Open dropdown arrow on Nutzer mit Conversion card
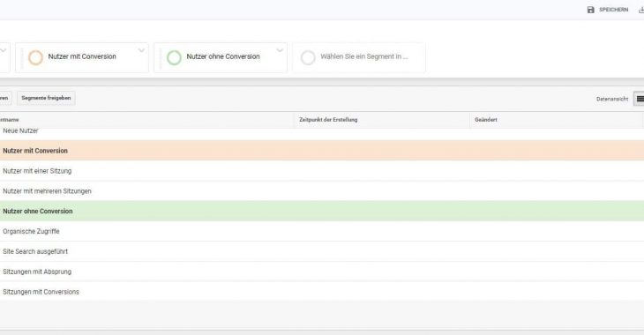644x335 pixels. coord(141,50)
